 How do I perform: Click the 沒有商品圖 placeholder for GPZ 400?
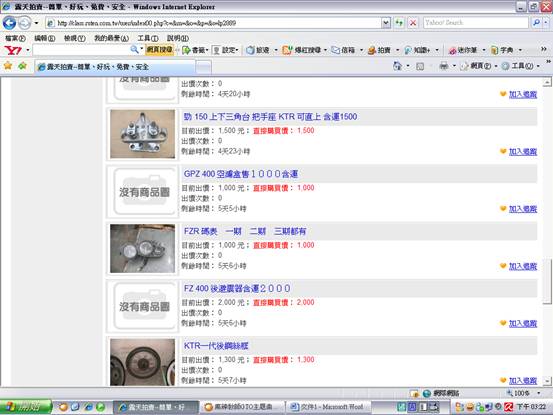click(x=144, y=191)
